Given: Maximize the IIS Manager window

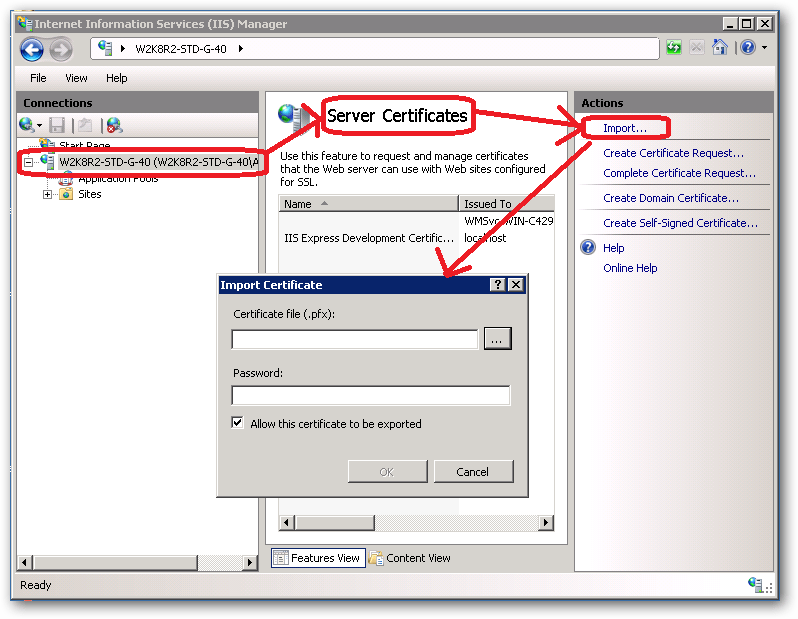Looking at the screenshot, I should 747,24.
